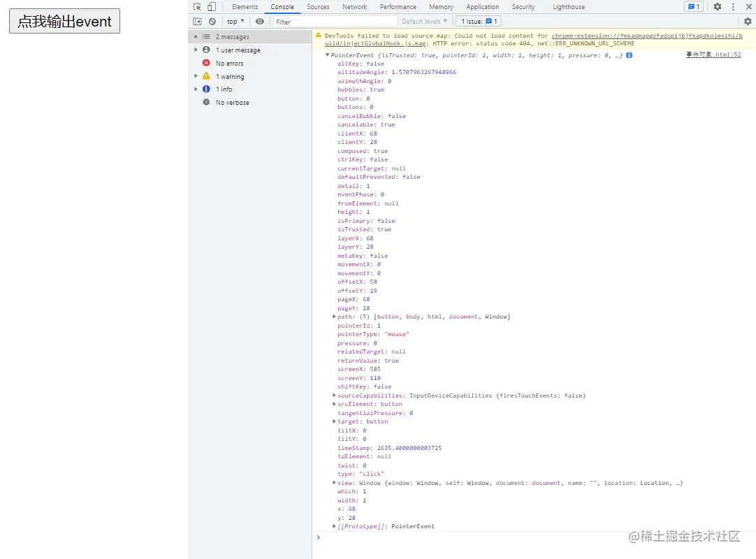Open console settings gear in console toolbar
Screen dimensions: 756x559
click(748, 21)
